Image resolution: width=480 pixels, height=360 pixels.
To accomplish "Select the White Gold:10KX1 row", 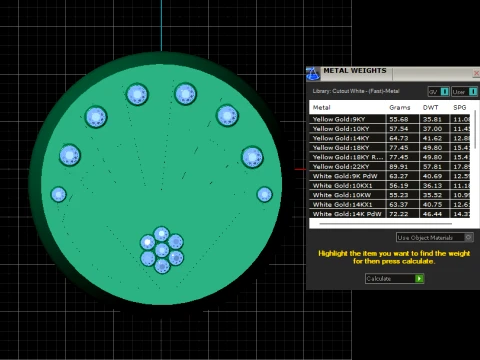I will click(x=389, y=185).
